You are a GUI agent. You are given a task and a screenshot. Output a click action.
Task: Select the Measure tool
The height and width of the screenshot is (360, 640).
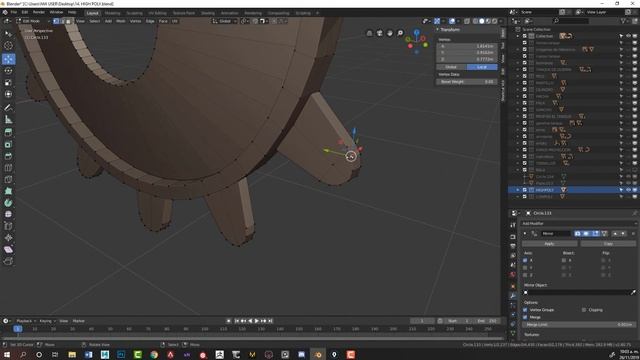(x=8, y=120)
